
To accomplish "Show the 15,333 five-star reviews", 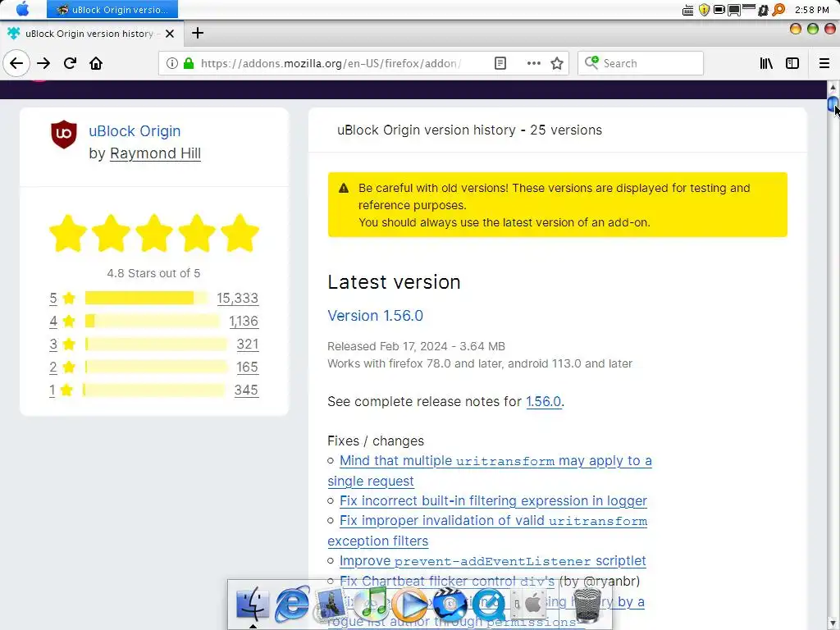I will (x=238, y=298).
